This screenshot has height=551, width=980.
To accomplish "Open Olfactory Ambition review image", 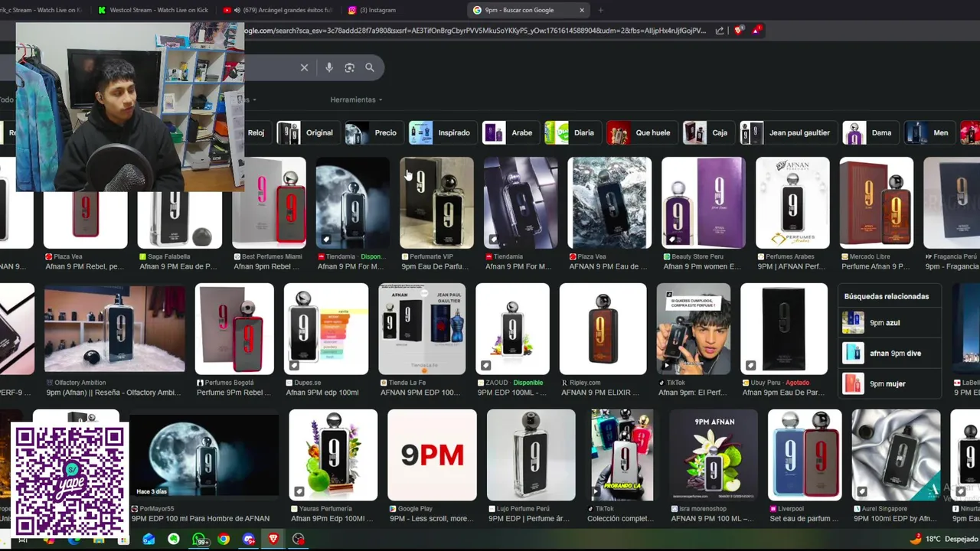I will pos(115,329).
